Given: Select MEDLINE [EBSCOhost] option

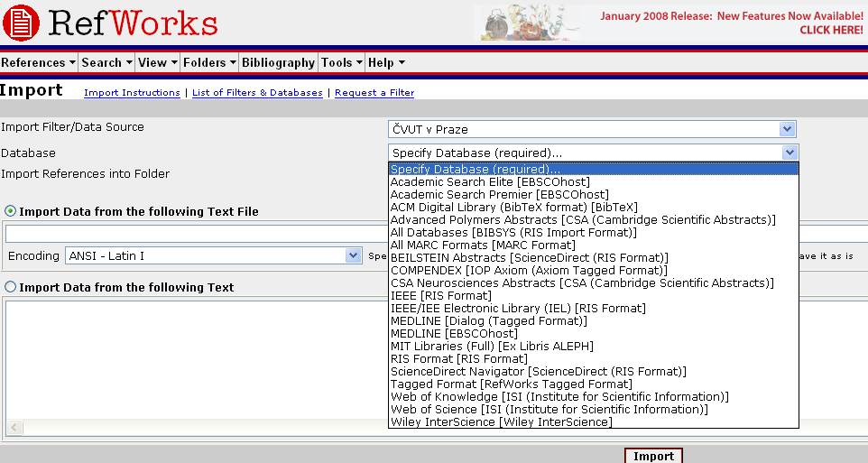Looking at the screenshot, I should point(594,333).
